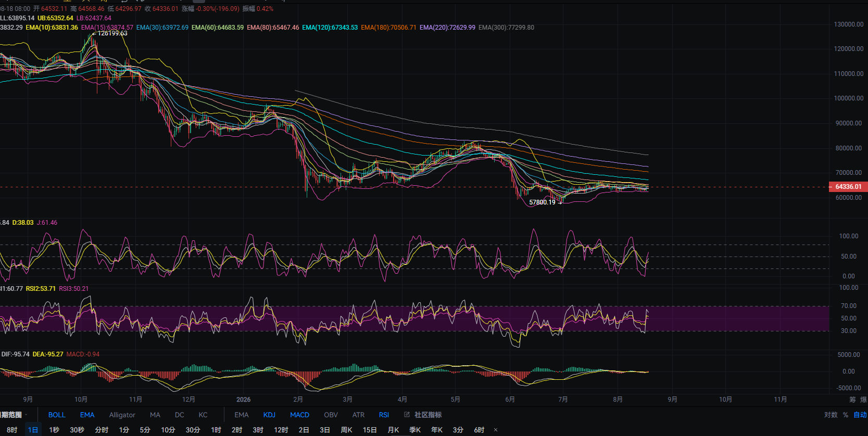This screenshot has height=436, width=868.
Task: Switch chart to 月K monthly candles
Action: tap(393, 430)
